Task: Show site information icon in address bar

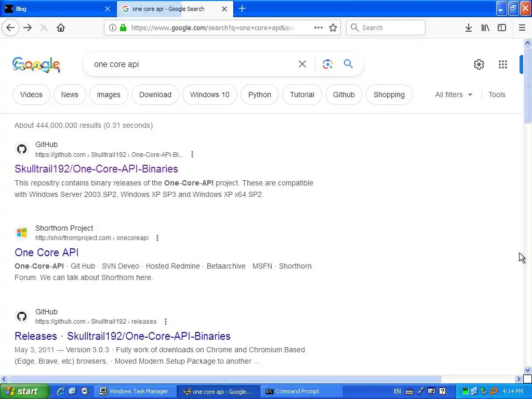Action: point(112,28)
